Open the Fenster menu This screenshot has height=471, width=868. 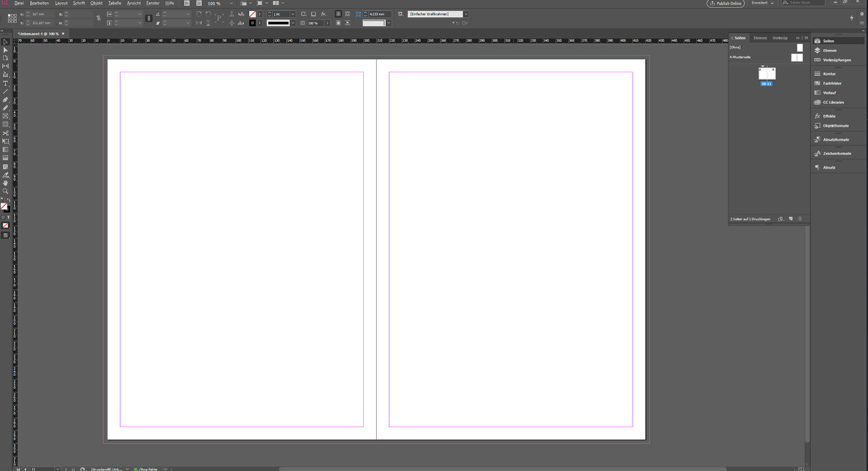pos(153,3)
